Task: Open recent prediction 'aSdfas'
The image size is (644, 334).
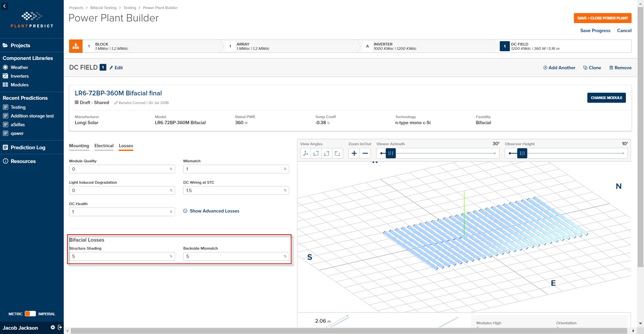Action: 14,124
